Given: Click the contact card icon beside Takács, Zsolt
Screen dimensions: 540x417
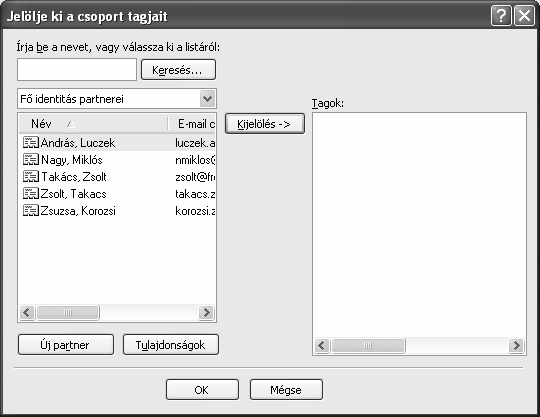Looking at the screenshot, I should tap(31, 176).
